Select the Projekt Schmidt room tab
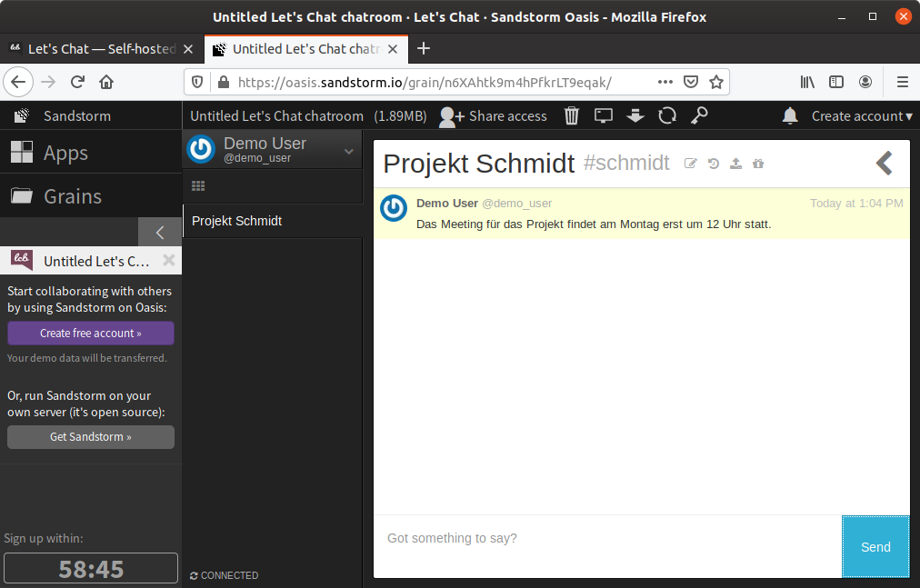920x588 pixels. pyautogui.click(x=237, y=221)
